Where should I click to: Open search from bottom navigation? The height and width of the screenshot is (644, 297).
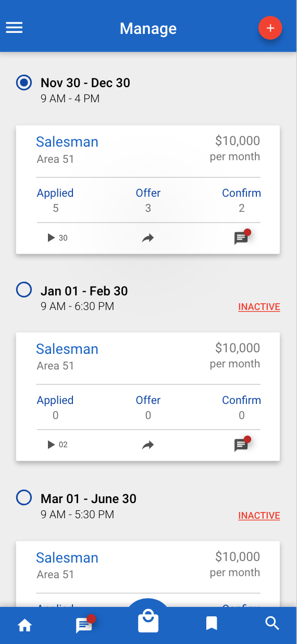click(x=273, y=624)
